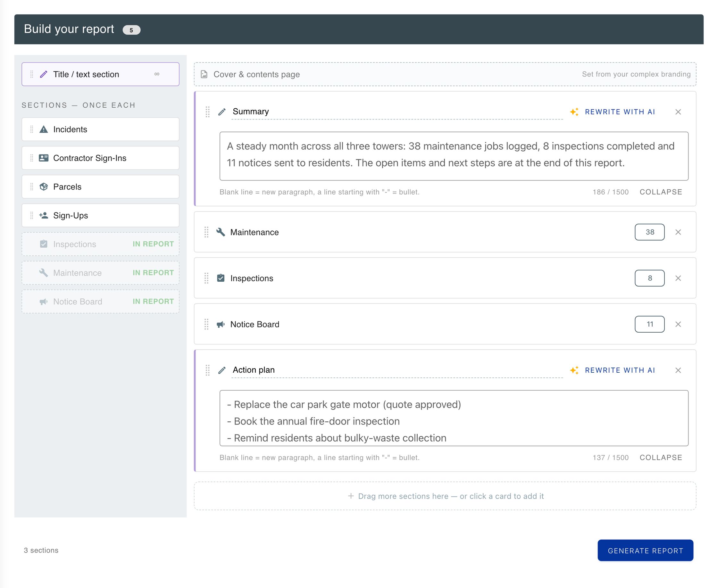
Task: Click the Sign-Ups add-person icon
Action: click(x=44, y=215)
